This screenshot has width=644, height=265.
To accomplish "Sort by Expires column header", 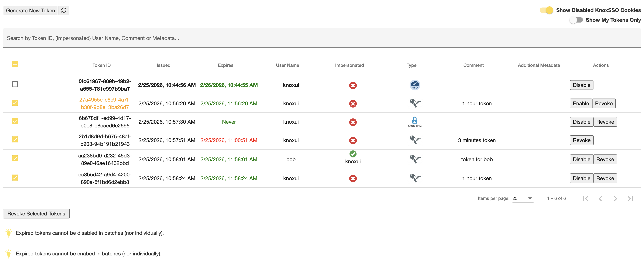I will pos(225,65).
